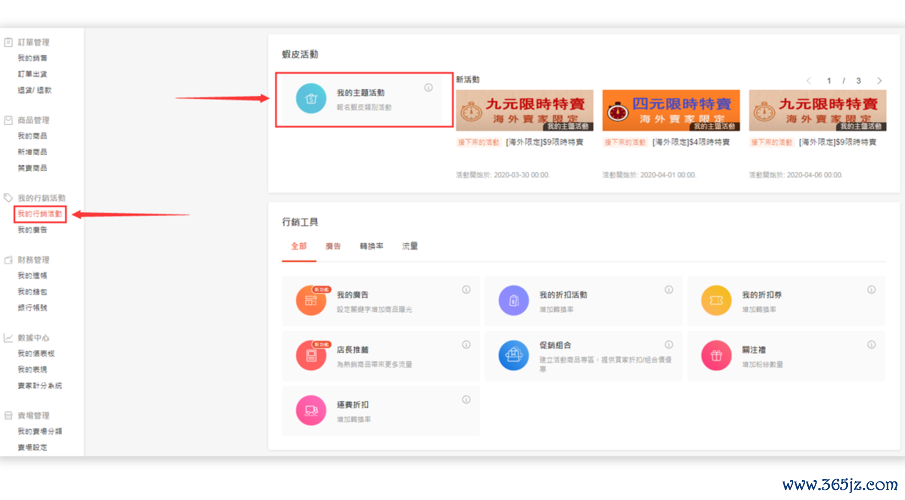This screenshot has height=500, width=905.
Task: Select the 全部 tab in 行銷工具
Action: tap(299, 247)
